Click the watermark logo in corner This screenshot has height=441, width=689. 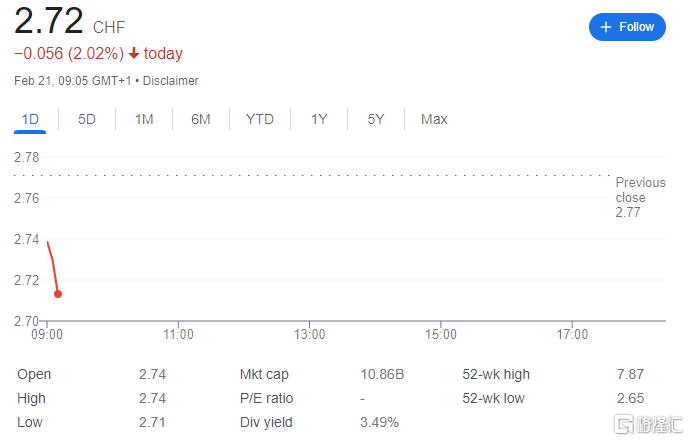coord(647,425)
